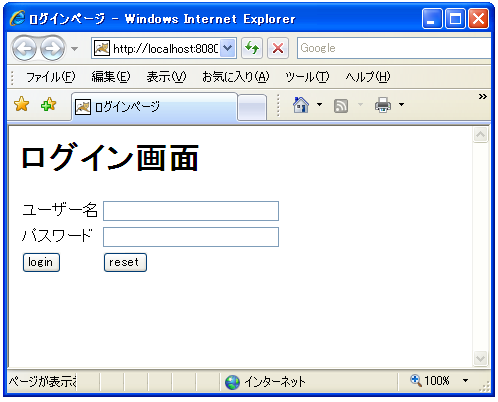Open the ファイル(F) menu
Screen dimensions: 498x402
point(50,77)
